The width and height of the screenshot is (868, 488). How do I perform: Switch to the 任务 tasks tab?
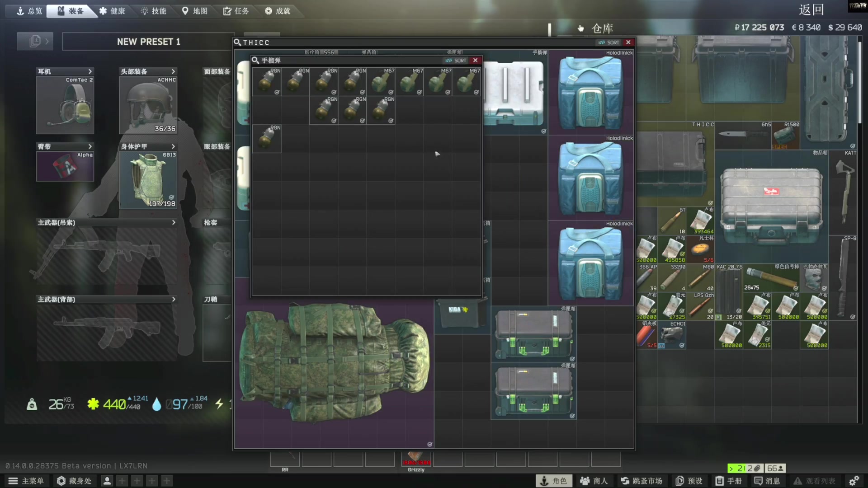236,11
